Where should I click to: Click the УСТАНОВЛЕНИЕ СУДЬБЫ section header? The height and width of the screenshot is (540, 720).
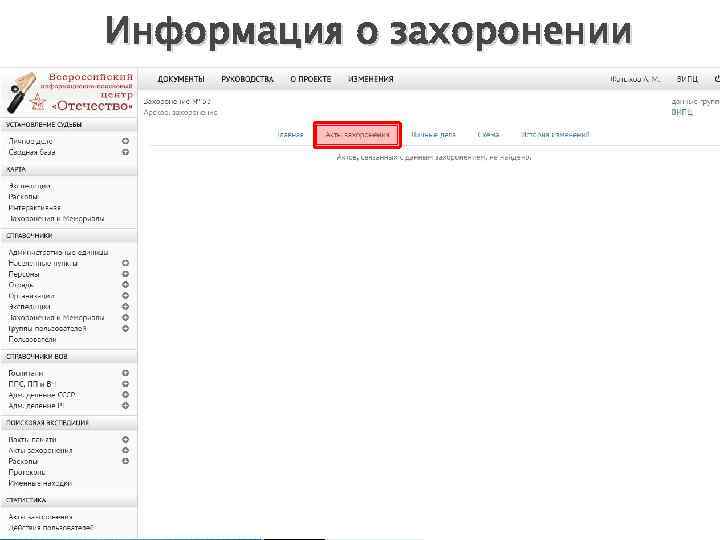tap(69, 124)
